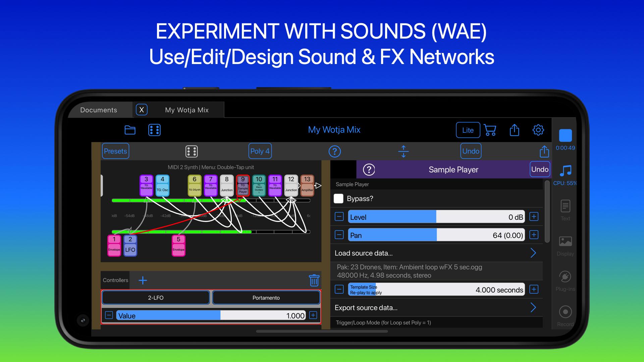Viewport: 644px width, 362px height.
Task: Select the 2-LFO controller button
Action: (156, 298)
